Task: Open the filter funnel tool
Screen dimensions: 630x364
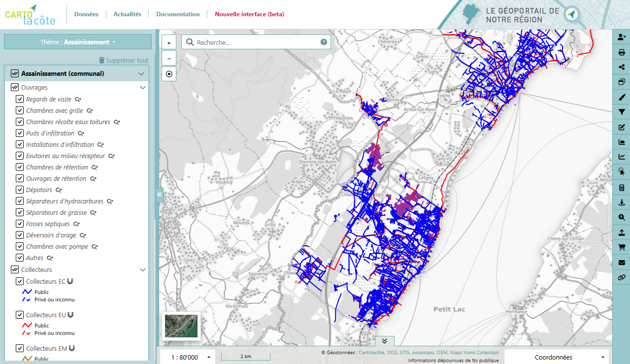Action: [x=622, y=112]
